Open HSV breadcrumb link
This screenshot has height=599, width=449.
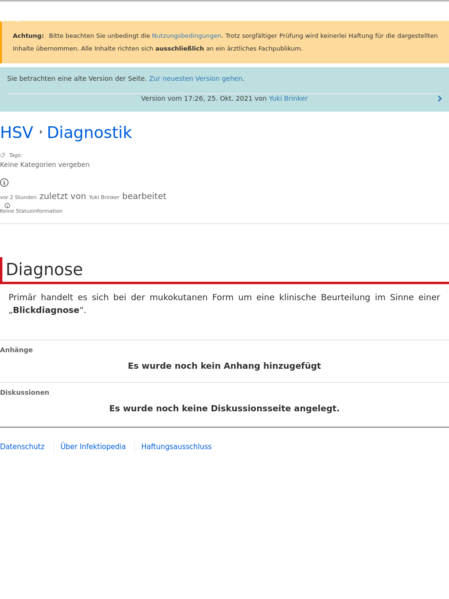point(17,133)
